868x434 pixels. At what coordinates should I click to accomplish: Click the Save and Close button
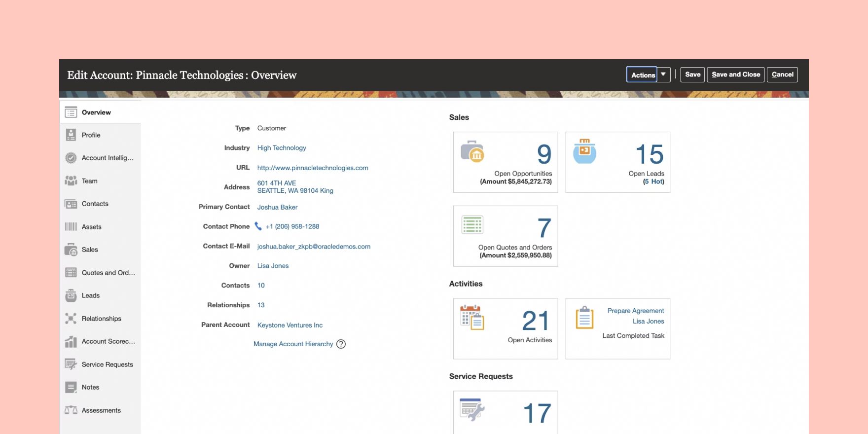coord(736,74)
